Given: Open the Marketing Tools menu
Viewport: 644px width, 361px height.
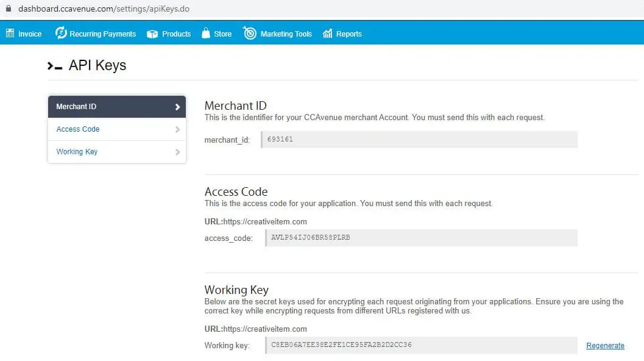Looking at the screenshot, I should (x=286, y=34).
